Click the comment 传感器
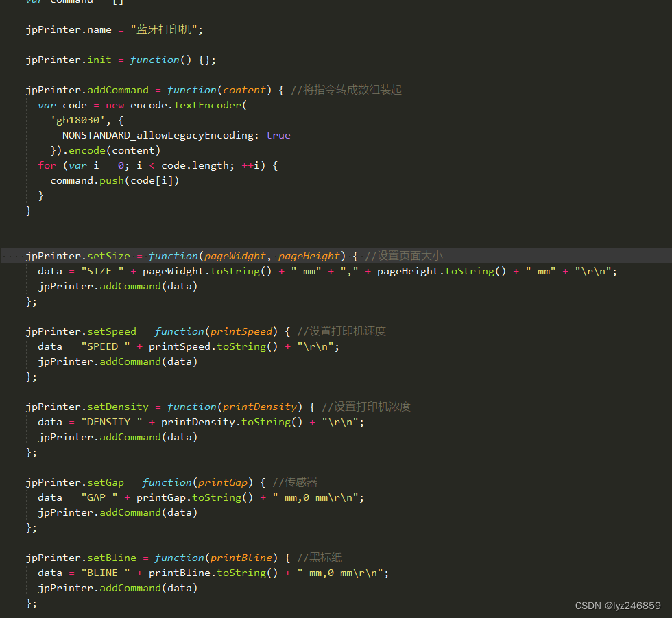 click(295, 482)
